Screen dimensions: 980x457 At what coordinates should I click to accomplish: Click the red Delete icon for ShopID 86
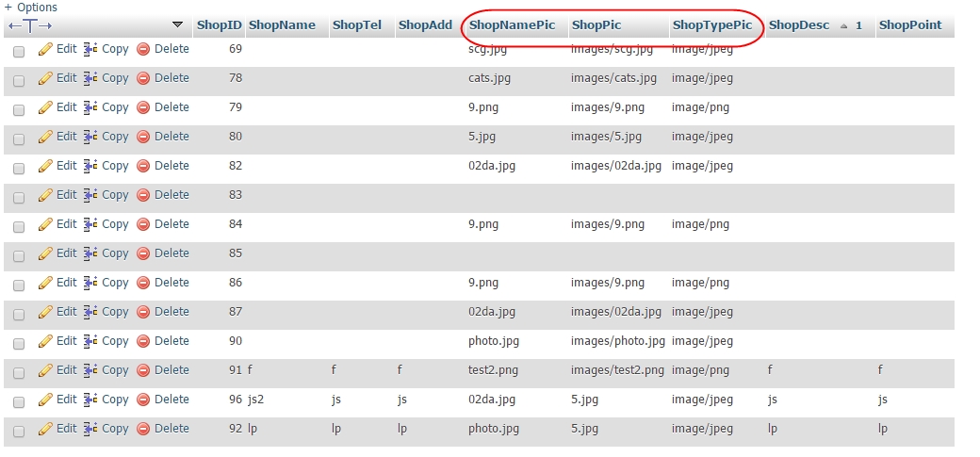pos(143,283)
